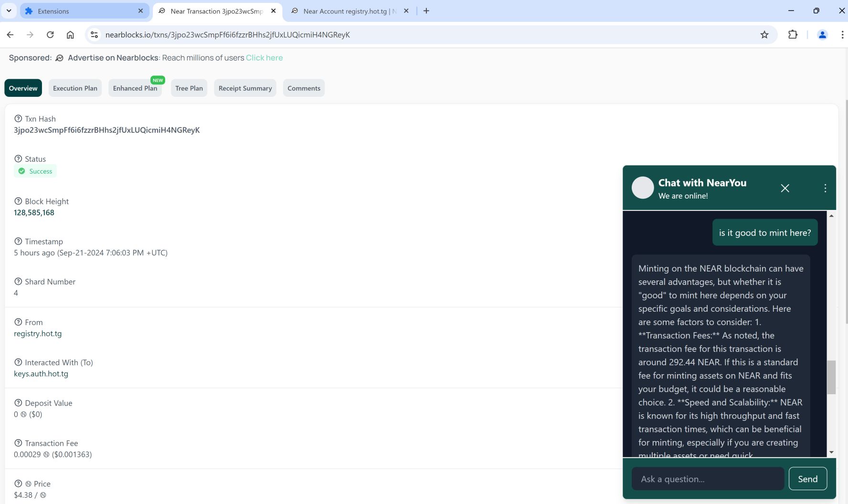Screen dimensions: 848x504
Task: Click 'Ask a question...' chat input
Action: pos(708,479)
